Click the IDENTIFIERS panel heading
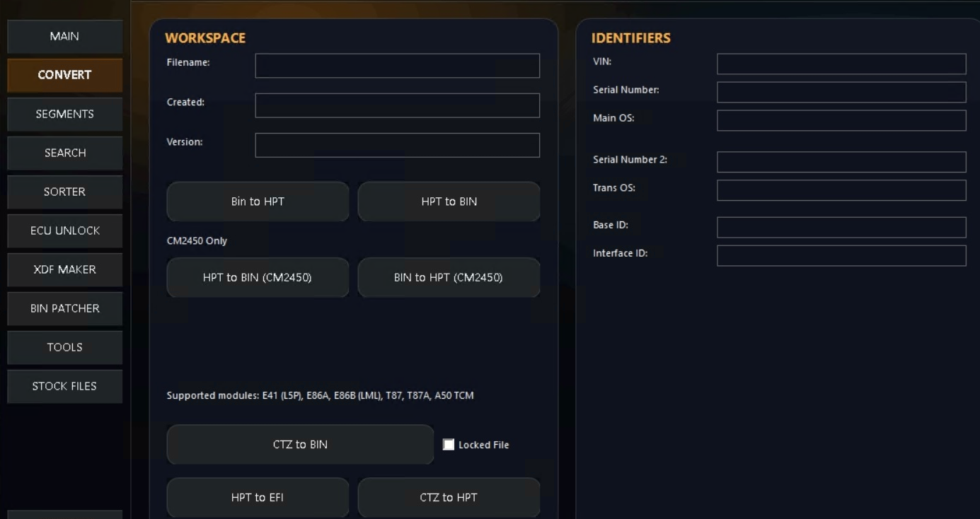Viewport: 980px width, 519px height. coord(631,38)
